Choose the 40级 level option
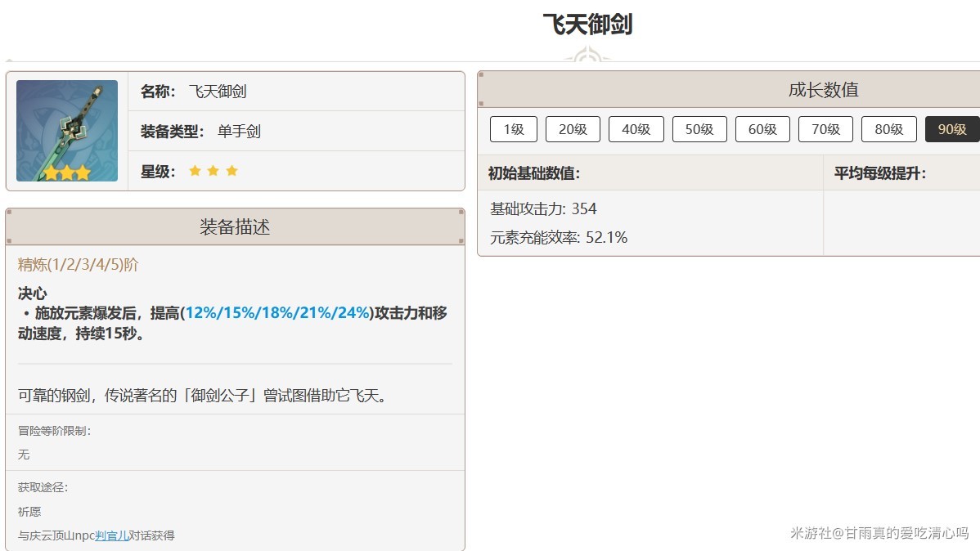 [x=636, y=129]
